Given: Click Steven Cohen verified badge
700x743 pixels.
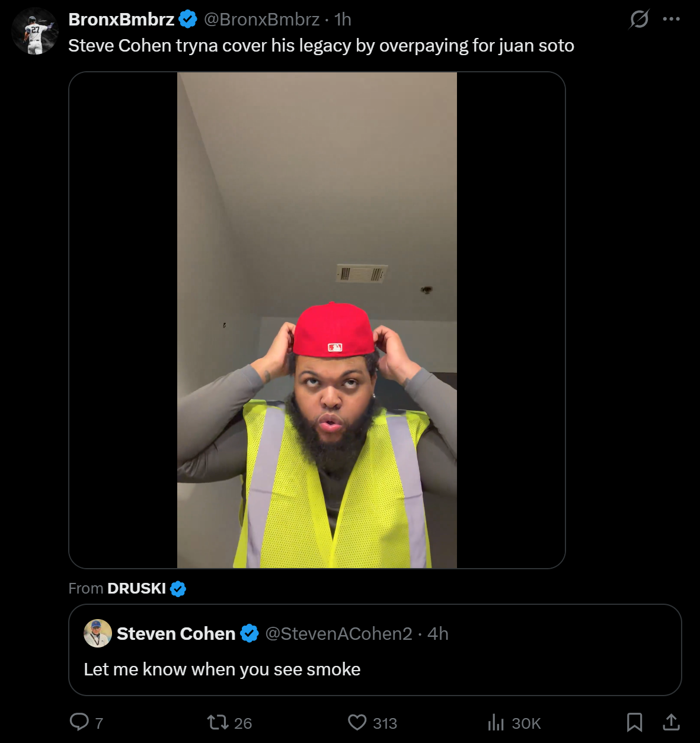Looking at the screenshot, I should pos(250,634).
